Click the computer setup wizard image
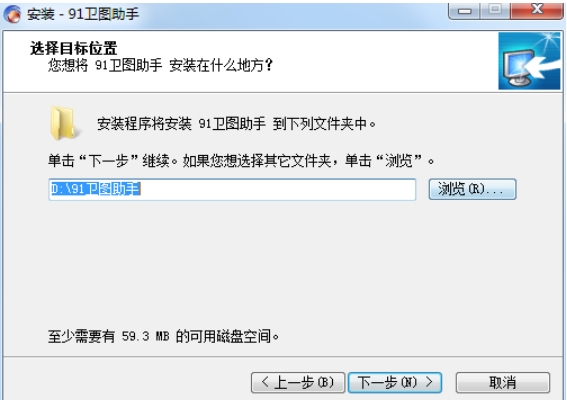The width and height of the screenshot is (567, 400). pyautogui.click(x=529, y=61)
